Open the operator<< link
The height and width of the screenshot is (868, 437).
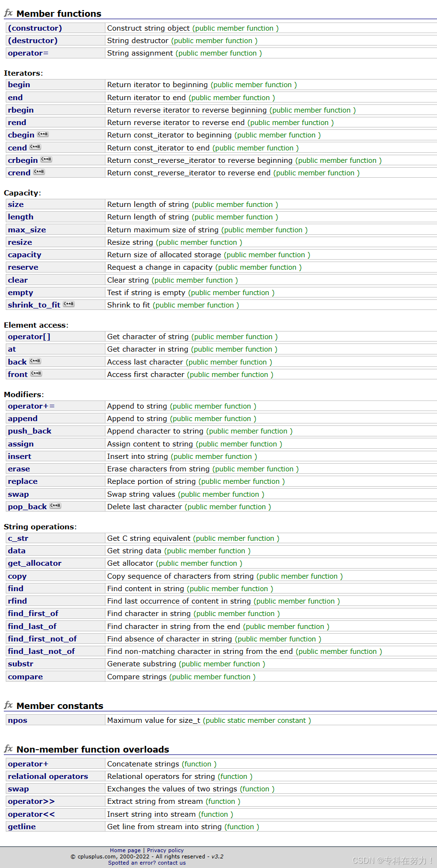tap(31, 814)
